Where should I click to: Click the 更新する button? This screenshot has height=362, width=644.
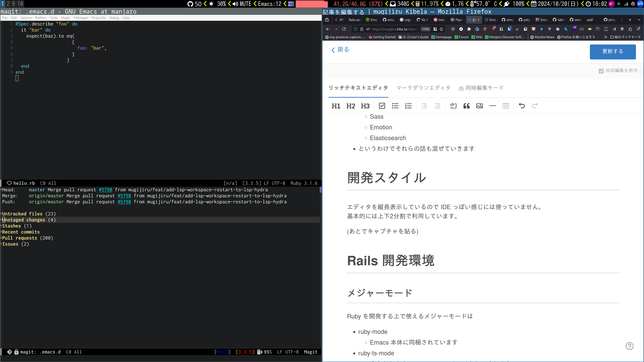[x=612, y=52]
